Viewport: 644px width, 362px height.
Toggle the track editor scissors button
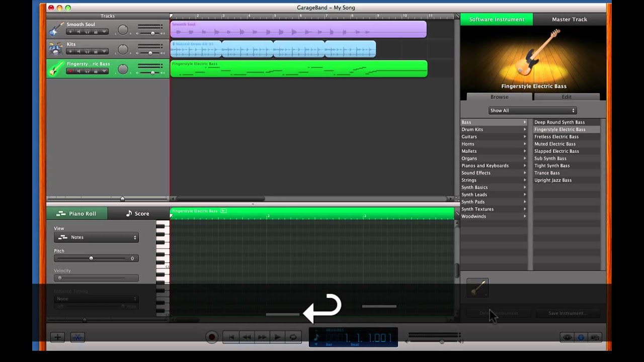77,337
